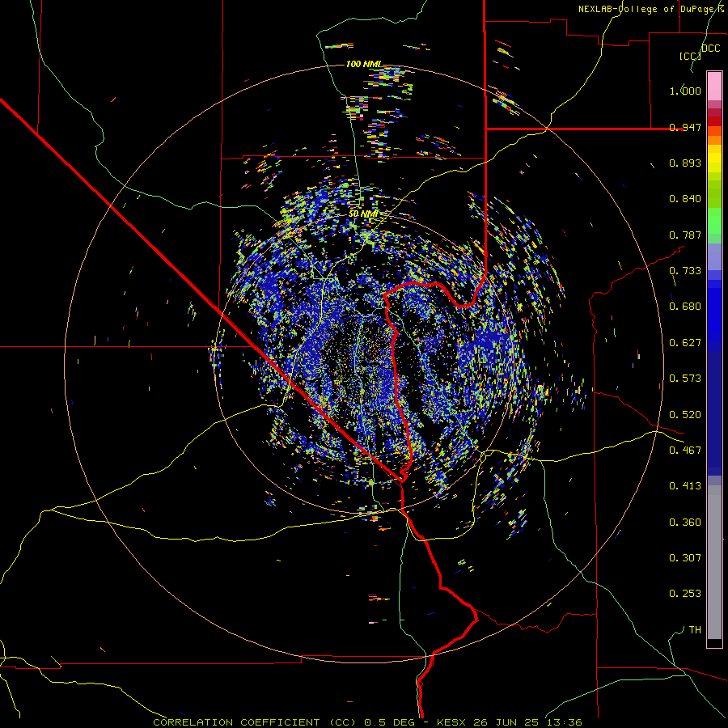Click the 0.573 scale value
Screen dimensions: 728x728
685,379
